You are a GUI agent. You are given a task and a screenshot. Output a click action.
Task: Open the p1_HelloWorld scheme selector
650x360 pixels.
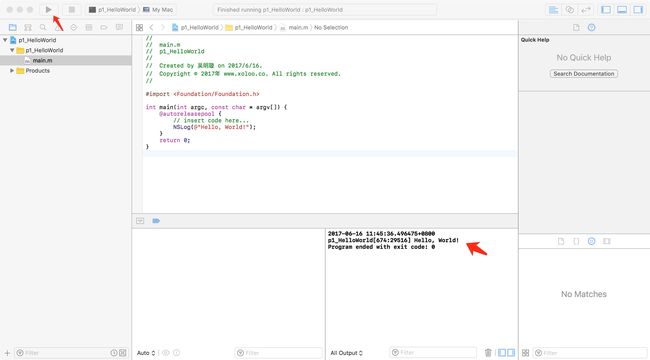point(112,10)
